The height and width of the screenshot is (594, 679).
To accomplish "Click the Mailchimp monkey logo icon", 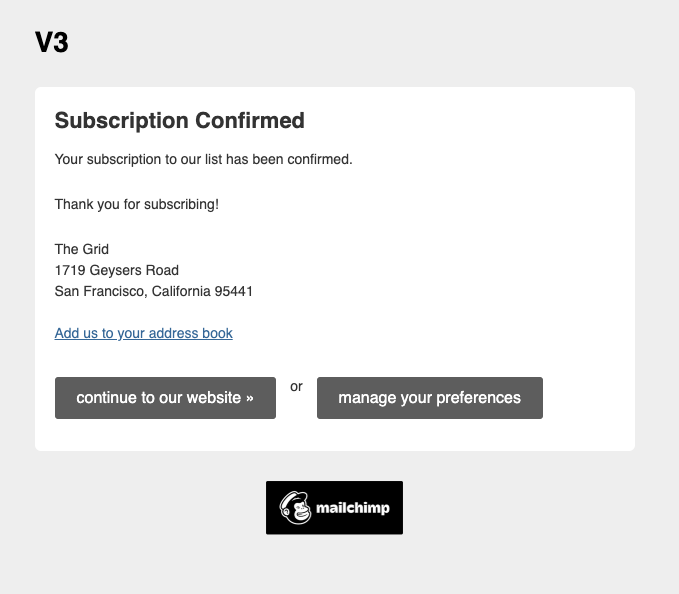I will (x=295, y=507).
